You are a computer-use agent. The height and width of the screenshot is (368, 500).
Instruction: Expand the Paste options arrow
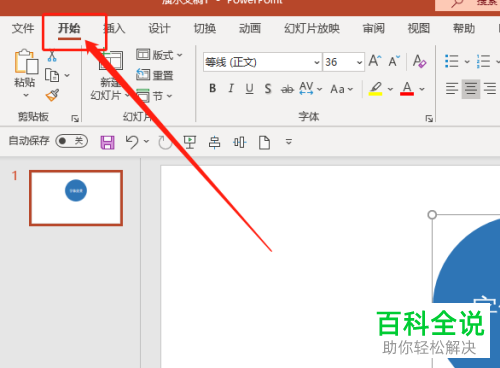click(x=26, y=95)
